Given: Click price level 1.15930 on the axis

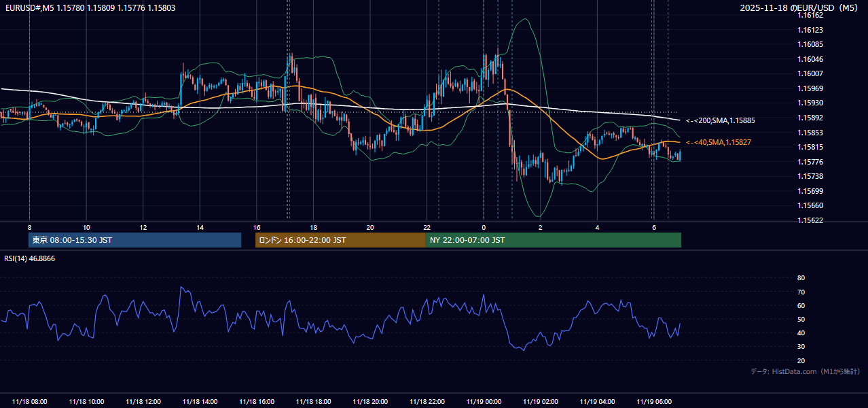Looking at the screenshot, I should tap(810, 103).
